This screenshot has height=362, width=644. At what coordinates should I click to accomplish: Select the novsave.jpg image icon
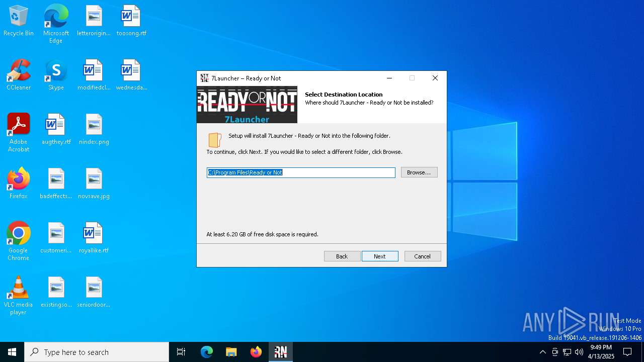94,184
